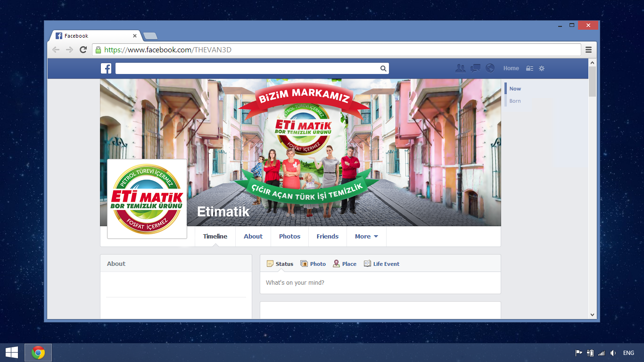The image size is (644, 362).
Task: Click the Facebook logo icon in blue bar
Action: point(106,68)
